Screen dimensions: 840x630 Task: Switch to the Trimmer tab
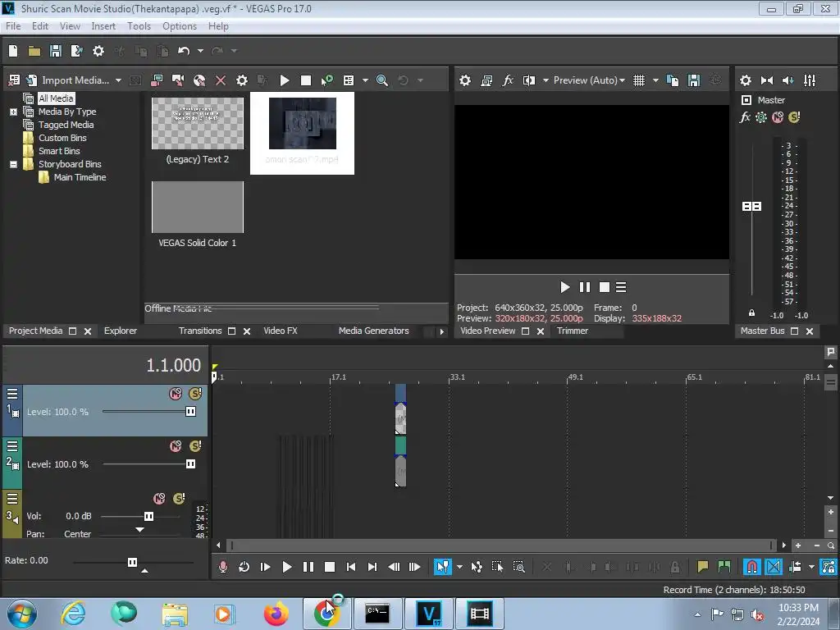click(572, 331)
